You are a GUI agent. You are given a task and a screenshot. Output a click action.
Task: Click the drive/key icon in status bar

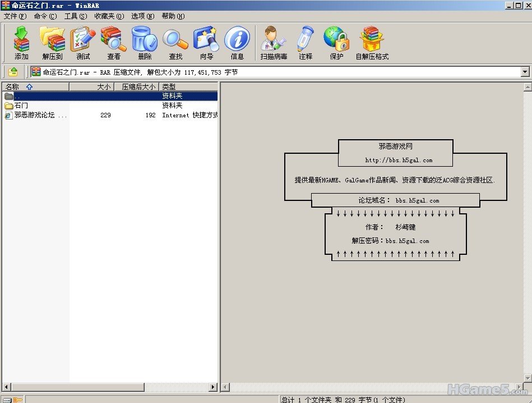12,400
